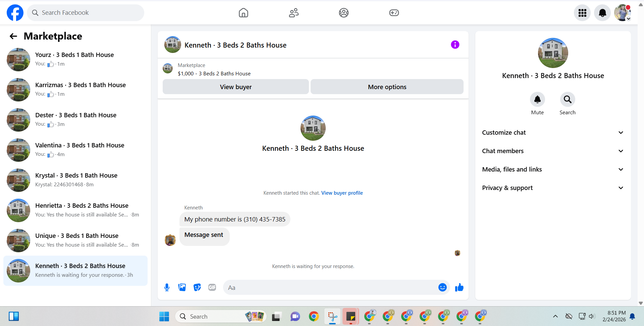Go to the Home feed icon

[x=244, y=13]
